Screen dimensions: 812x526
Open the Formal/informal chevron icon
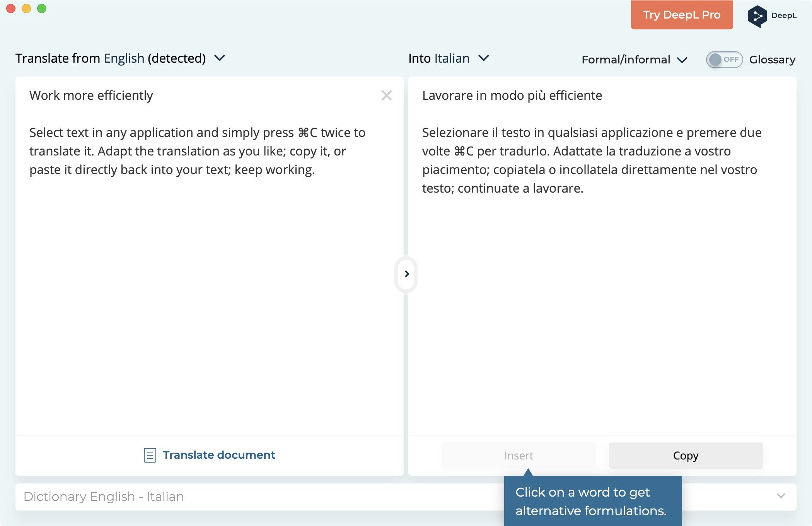[x=682, y=60]
